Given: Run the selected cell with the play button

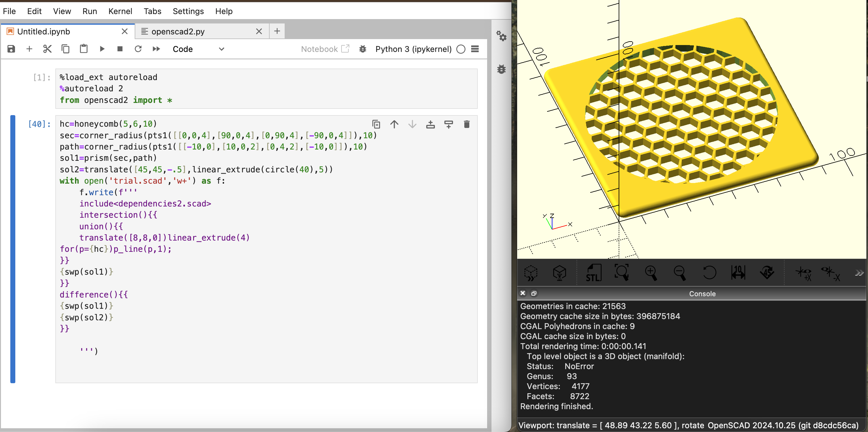Looking at the screenshot, I should coord(102,49).
